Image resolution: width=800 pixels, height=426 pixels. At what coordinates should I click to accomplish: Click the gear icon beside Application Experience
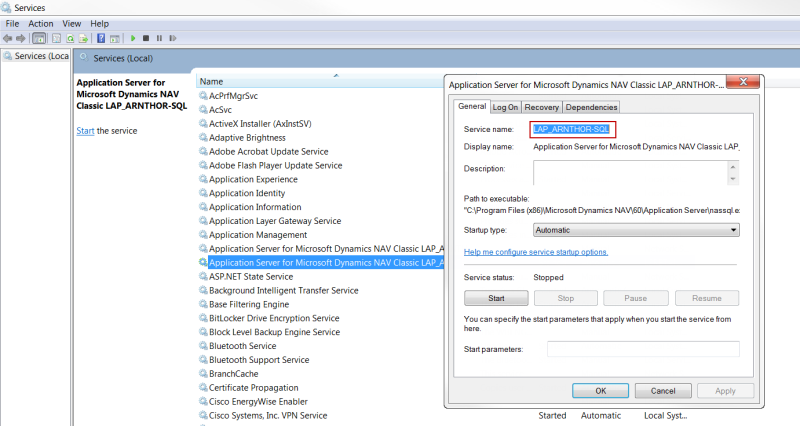(203, 179)
